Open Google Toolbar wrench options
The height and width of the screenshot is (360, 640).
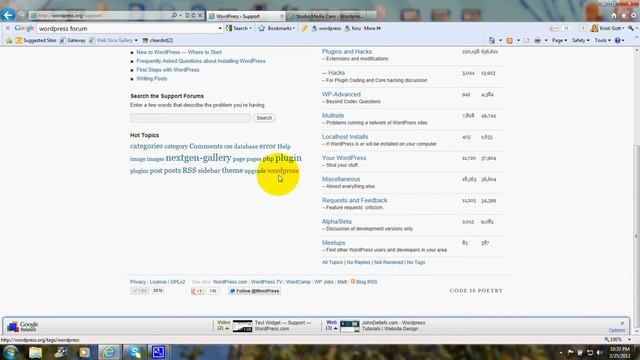click(631, 28)
